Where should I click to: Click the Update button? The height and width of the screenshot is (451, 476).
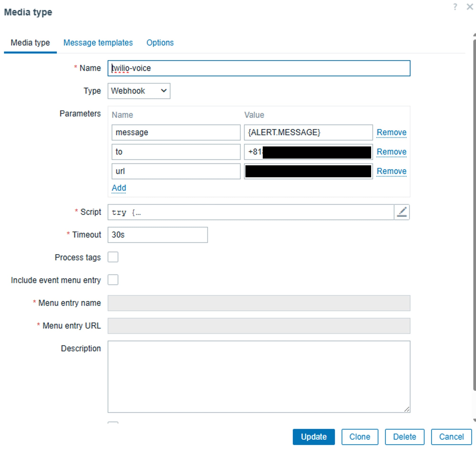pyautogui.click(x=314, y=436)
